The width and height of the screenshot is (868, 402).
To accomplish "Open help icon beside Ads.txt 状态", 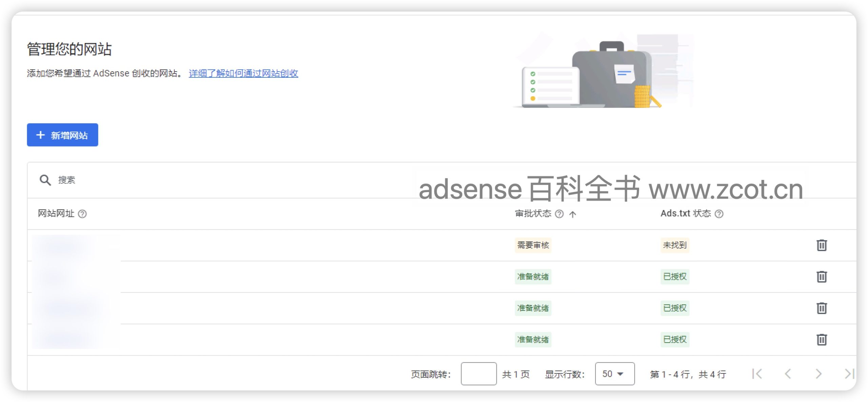I will coord(719,214).
